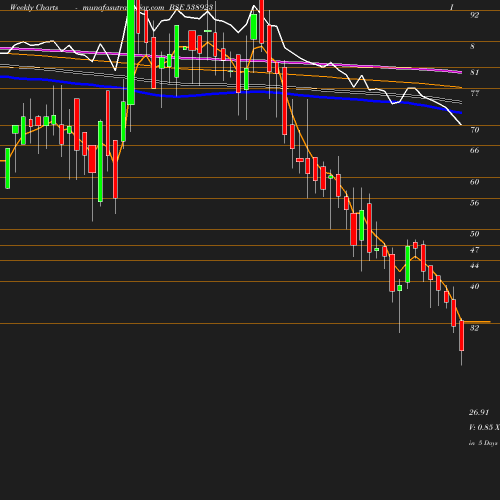Select the 44 price axis label
Screen dimensions: 500x500
coord(474,266)
